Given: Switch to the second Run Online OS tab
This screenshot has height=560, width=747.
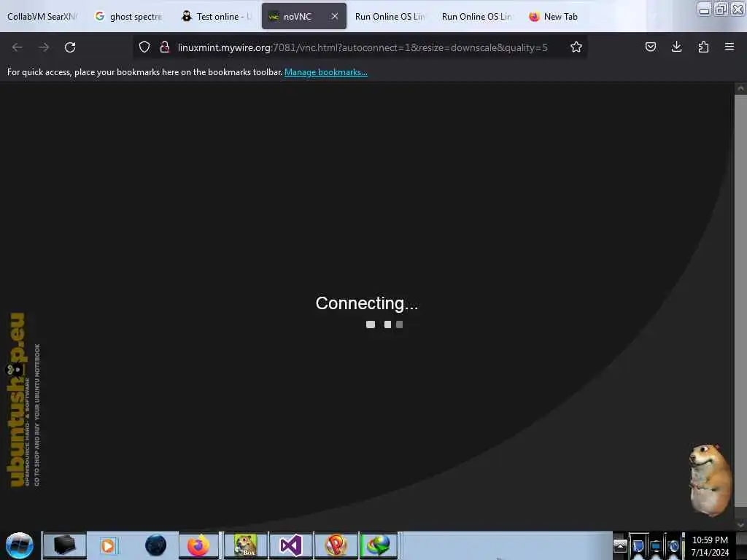Looking at the screenshot, I should point(476,17).
